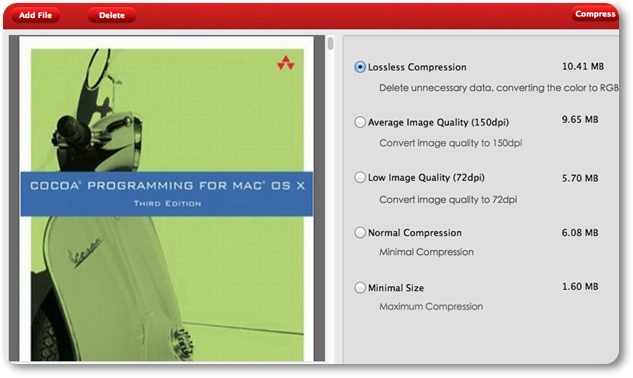Click the 5.70 MB size value

coord(580,178)
